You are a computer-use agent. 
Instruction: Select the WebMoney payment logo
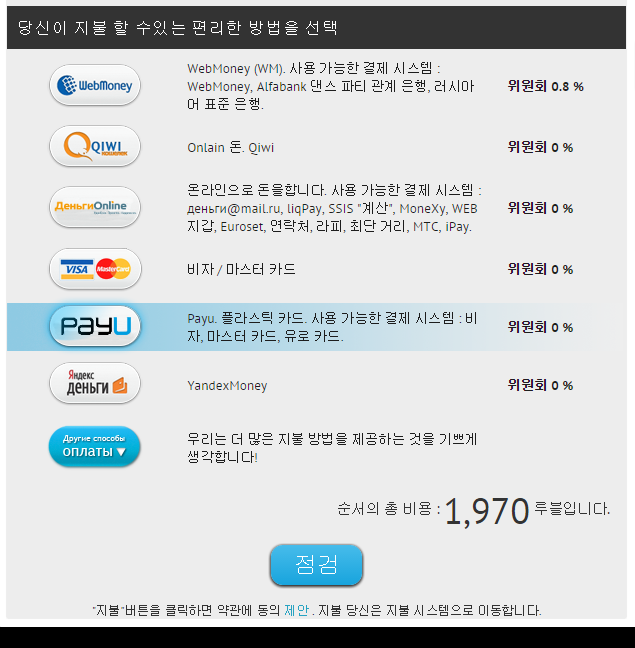(95, 85)
